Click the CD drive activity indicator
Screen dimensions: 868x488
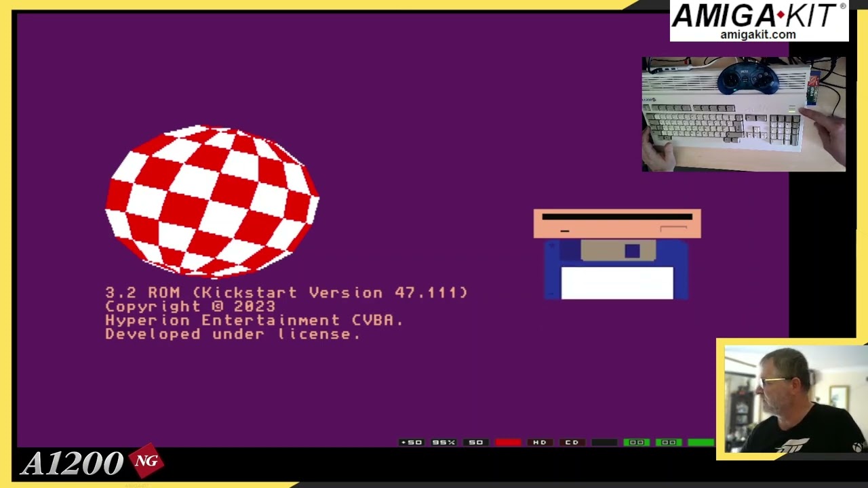coord(572,443)
